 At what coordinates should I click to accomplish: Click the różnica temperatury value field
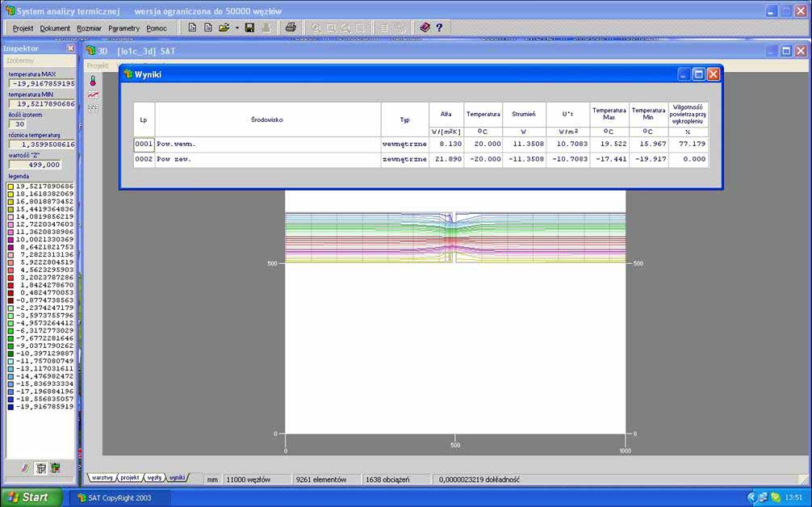(41, 145)
